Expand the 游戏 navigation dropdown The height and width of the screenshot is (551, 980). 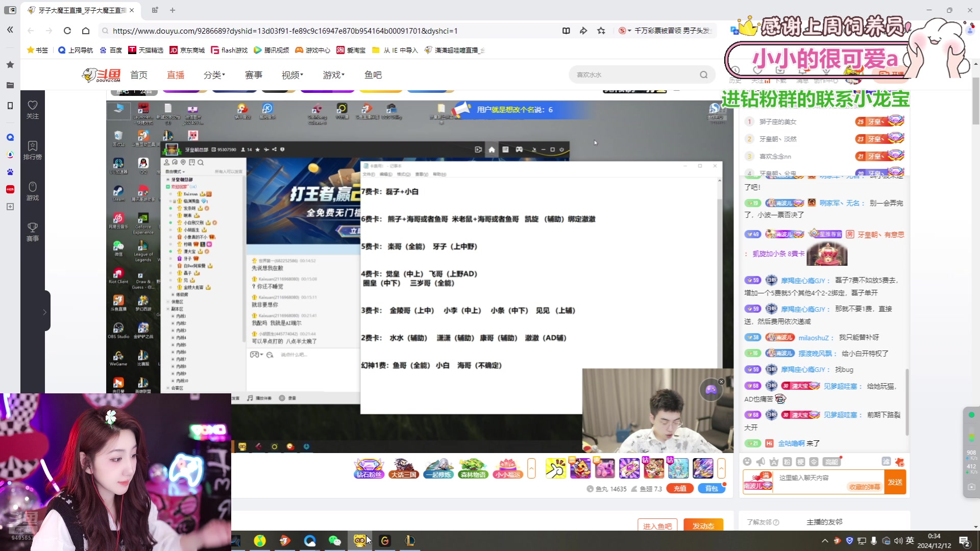click(x=333, y=75)
